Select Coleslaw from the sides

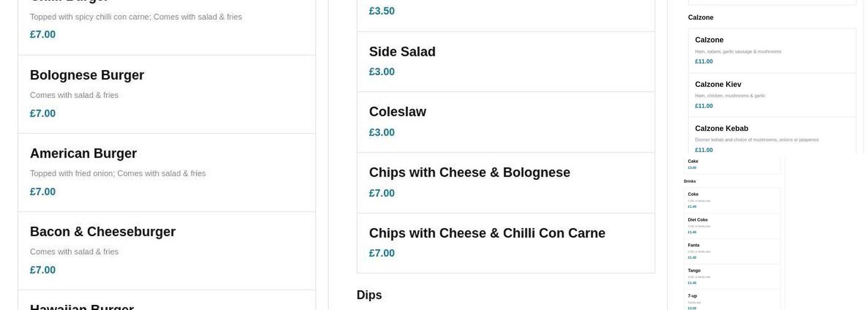(397, 112)
